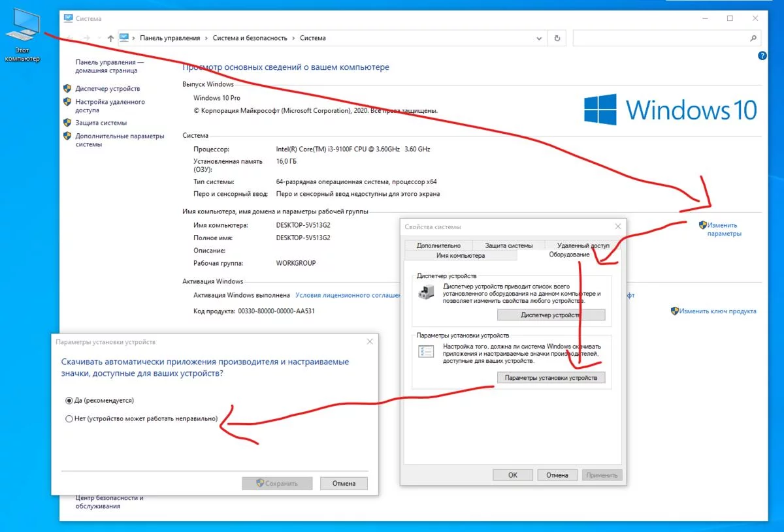Click the computer icon in the address bar

point(124,38)
